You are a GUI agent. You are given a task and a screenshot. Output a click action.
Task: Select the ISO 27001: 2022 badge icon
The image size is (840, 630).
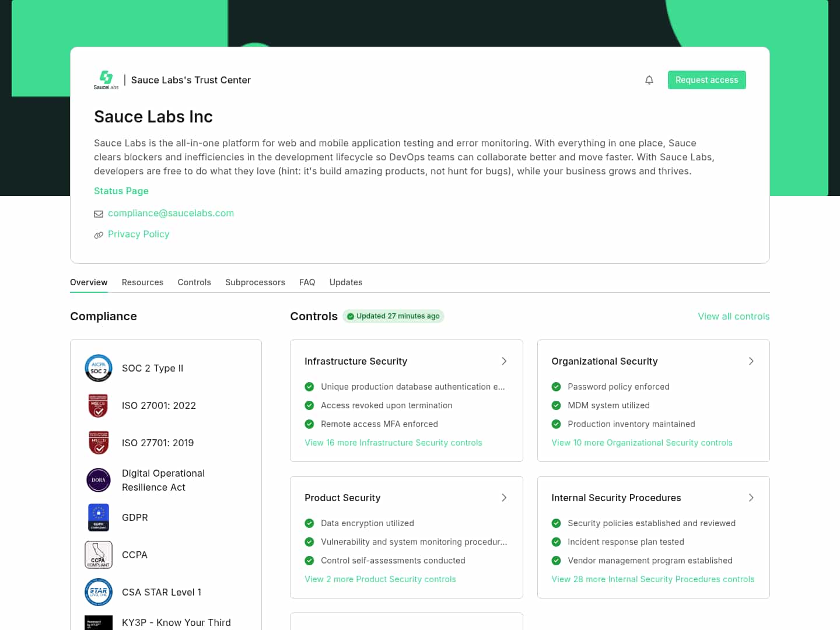click(99, 405)
